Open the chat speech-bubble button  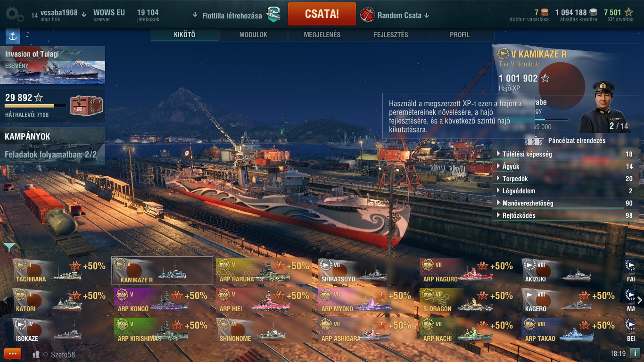click(x=13, y=354)
